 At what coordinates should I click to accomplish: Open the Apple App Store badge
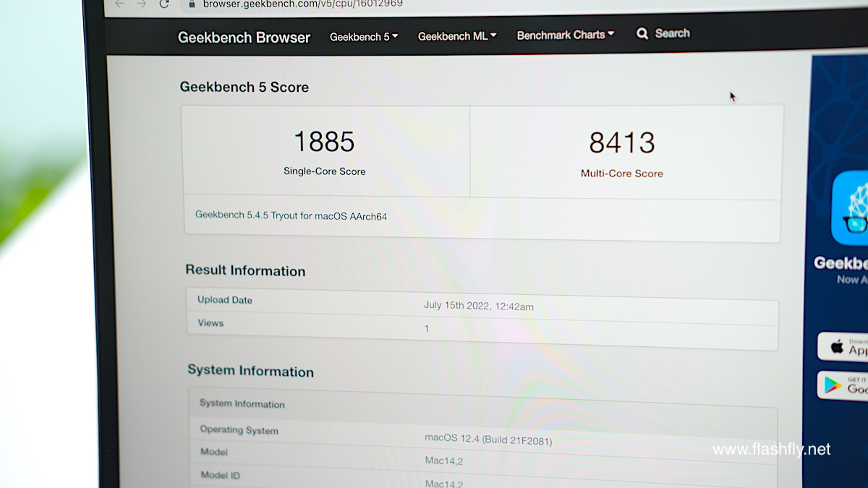coord(843,346)
